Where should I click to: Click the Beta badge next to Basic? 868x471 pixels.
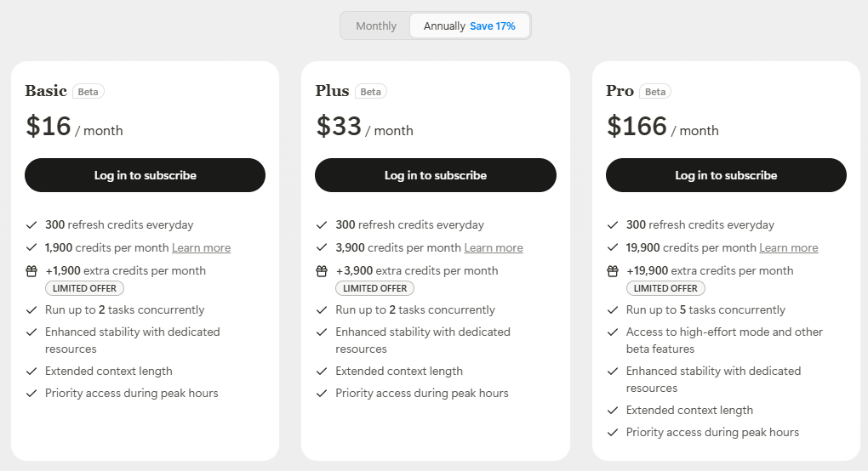point(89,92)
